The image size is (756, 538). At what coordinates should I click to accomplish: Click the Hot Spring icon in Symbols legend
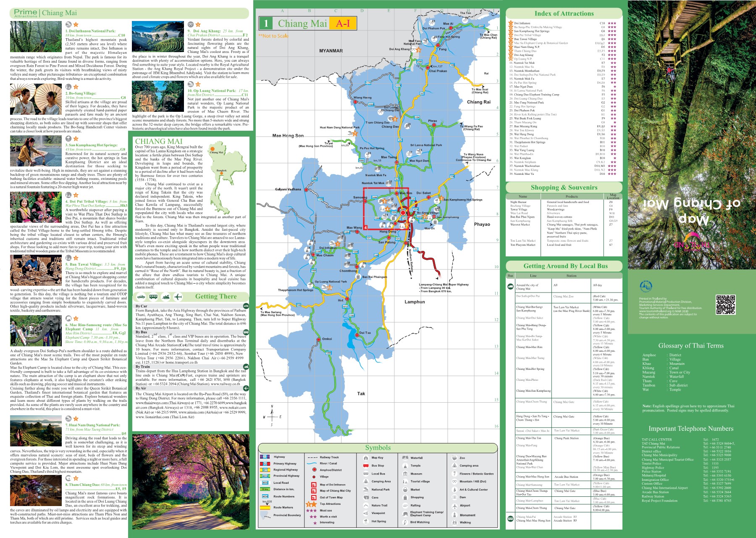366,521
